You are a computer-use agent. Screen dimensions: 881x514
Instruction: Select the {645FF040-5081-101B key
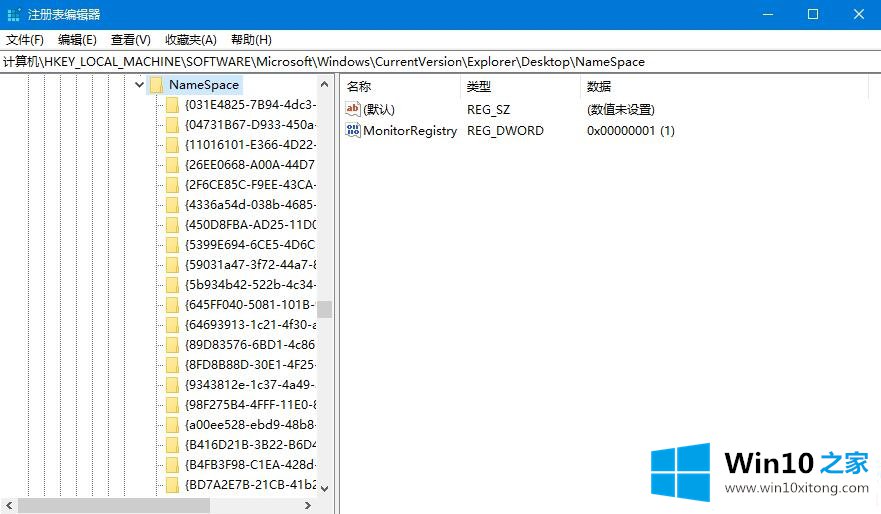tap(250, 305)
